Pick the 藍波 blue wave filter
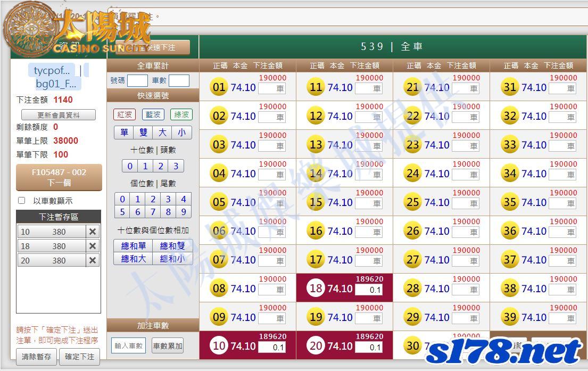Viewport: 588px width, 371px height. point(153,114)
